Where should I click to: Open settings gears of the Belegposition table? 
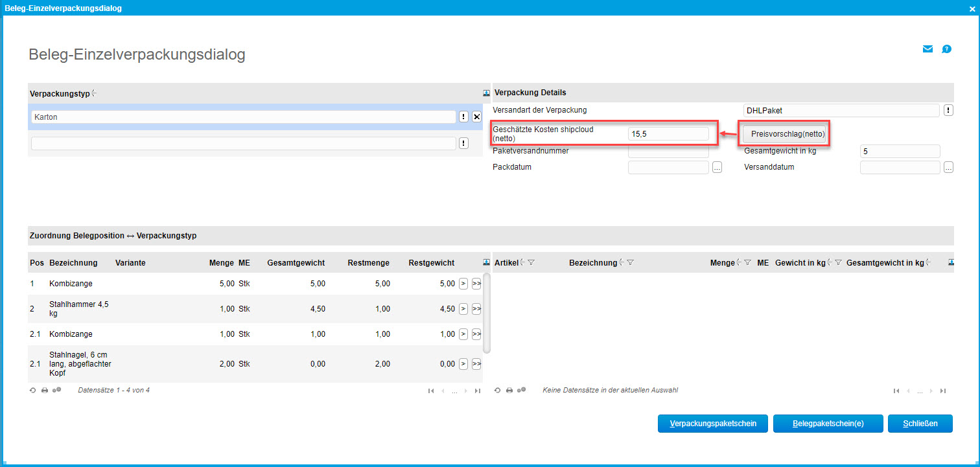[x=57, y=391]
